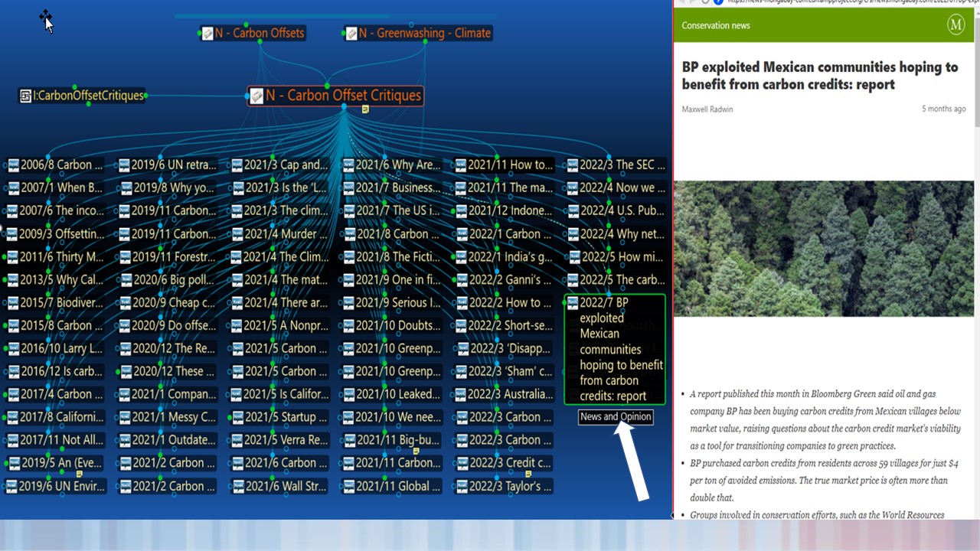Click the forest photo in the article
Viewport: 980px width, 551px height.
pyautogui.click(x=824, y=249)
